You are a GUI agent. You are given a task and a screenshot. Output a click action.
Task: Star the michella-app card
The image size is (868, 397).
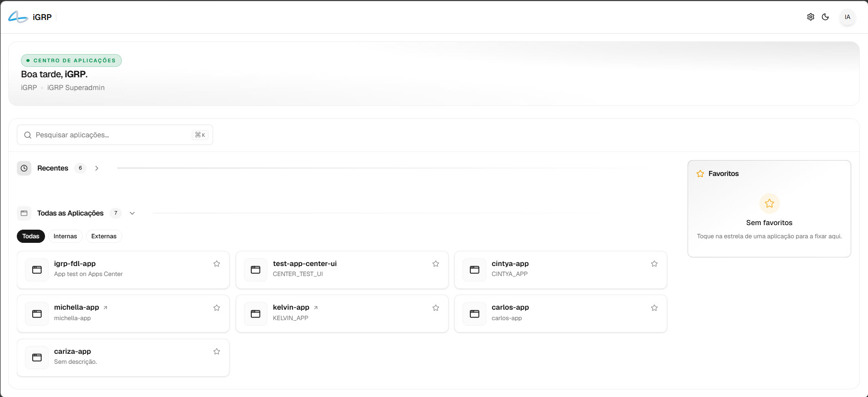click(x=217, y=308)
